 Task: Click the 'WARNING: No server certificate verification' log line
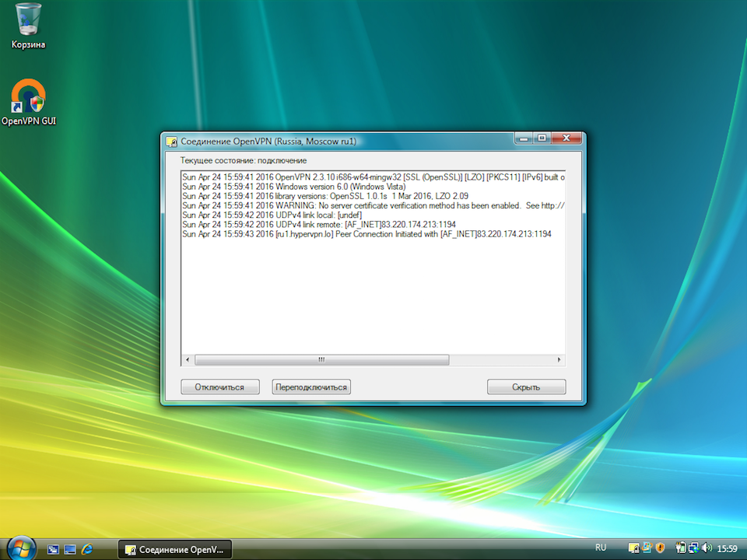click(373, 205)
